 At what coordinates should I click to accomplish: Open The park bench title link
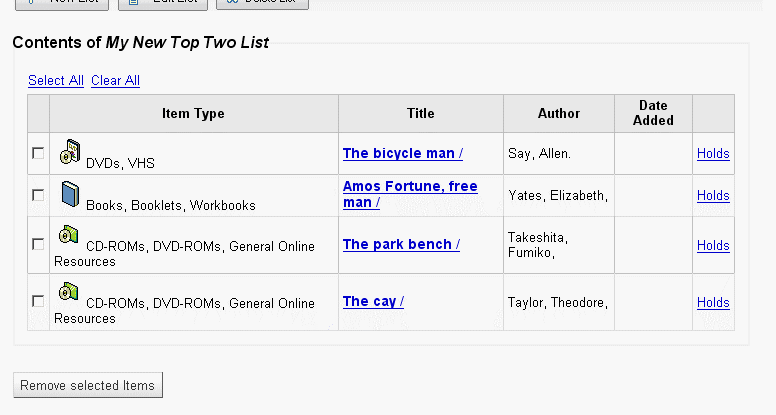[401, 244]
